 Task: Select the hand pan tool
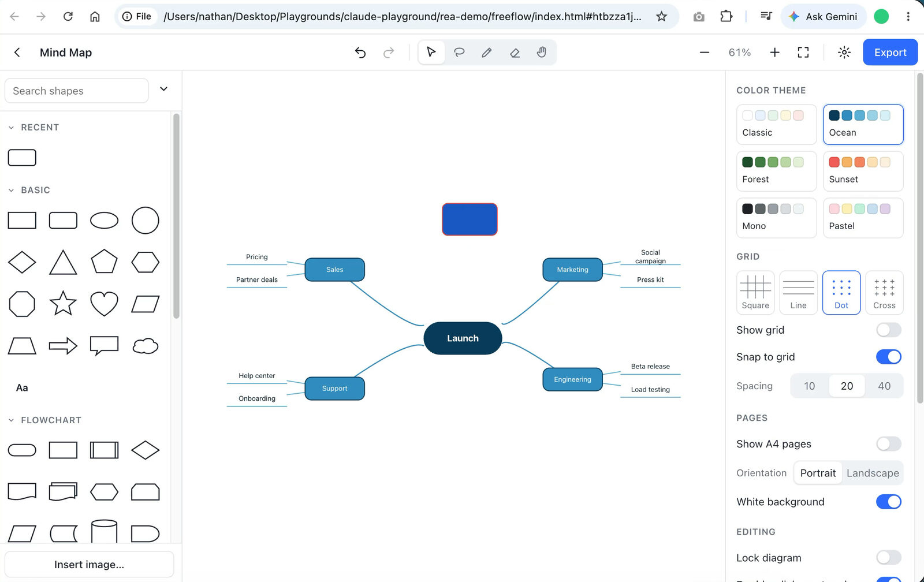(542, 53)
